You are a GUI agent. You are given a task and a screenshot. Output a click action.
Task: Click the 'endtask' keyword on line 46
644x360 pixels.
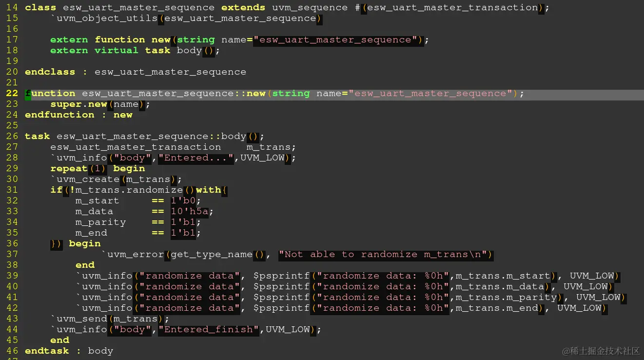click(47, 351)
